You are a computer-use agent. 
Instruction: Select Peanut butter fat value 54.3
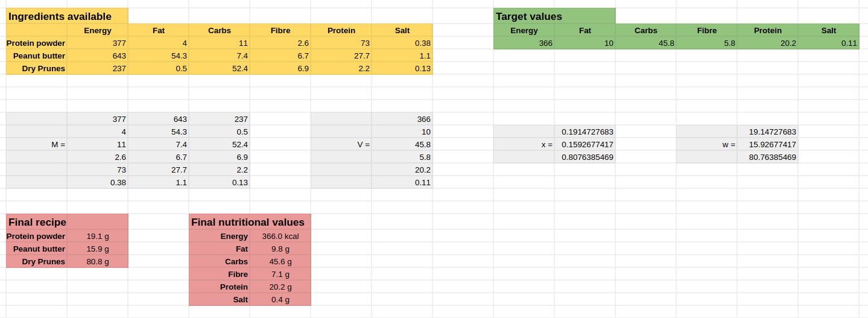[159, 56]
